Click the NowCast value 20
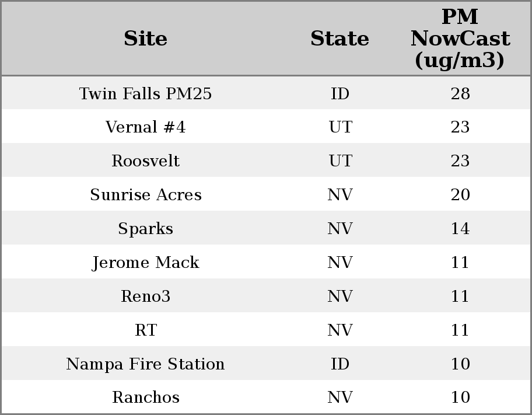The image size is (532, 415). click(x=460, y=195)
